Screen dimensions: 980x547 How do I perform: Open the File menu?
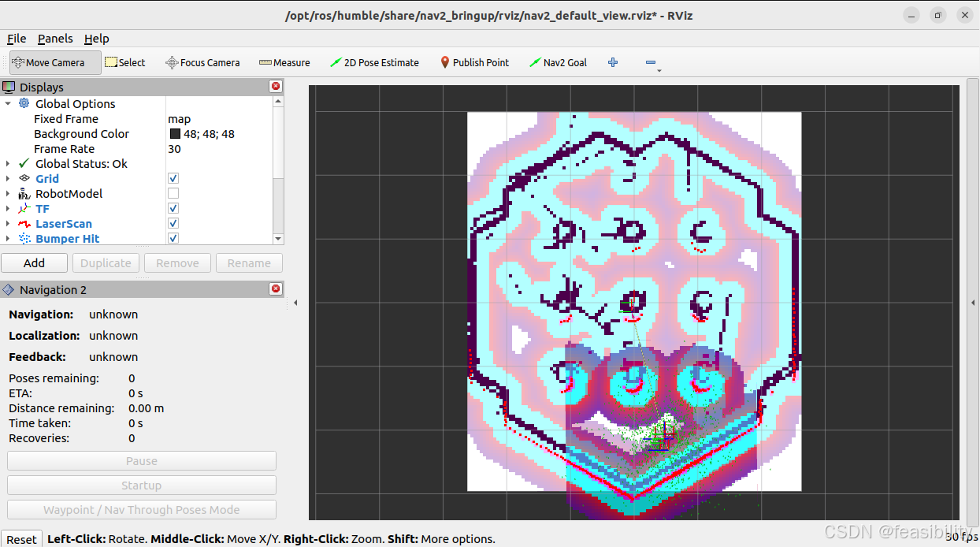tap(17, 38)
